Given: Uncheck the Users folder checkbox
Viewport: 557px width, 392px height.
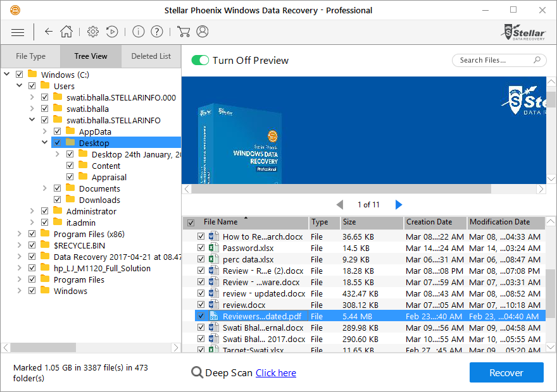Looking at the screenshot, I should pyautogui.click(x=32, y=86).
